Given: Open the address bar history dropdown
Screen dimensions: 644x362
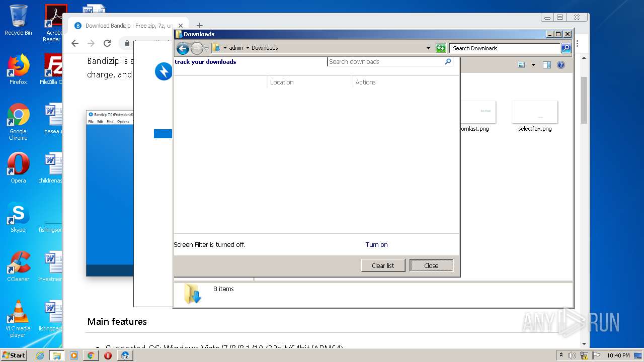Looking at the screenshot, I should click(x=428, y=48).
